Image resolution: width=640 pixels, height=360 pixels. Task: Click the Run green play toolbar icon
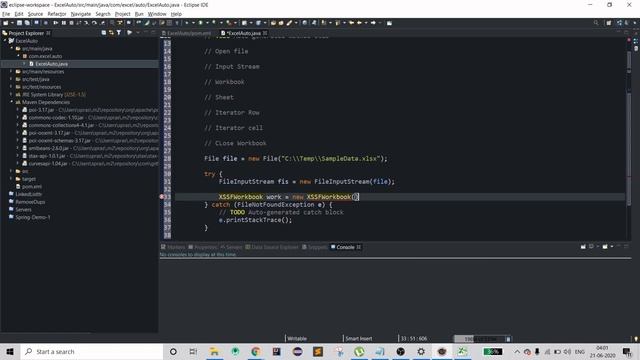(x=200, y=23)
